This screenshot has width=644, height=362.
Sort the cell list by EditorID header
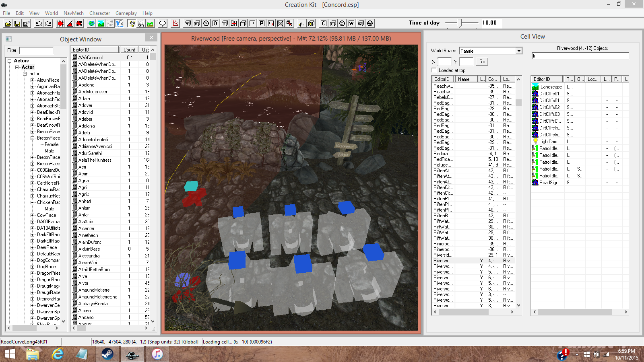(443, 79)
